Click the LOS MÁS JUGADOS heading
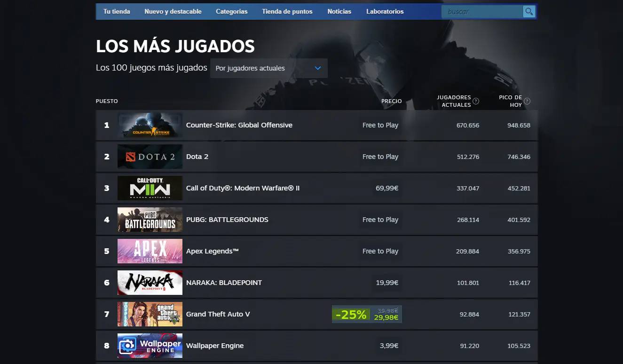 pos(175,47)
